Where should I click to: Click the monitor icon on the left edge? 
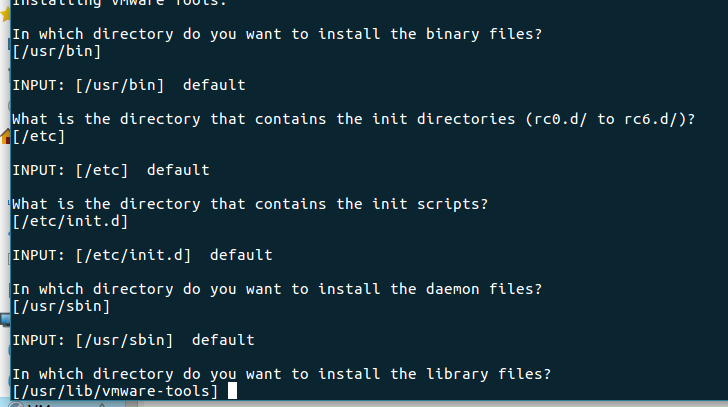(x=5, y=319)
